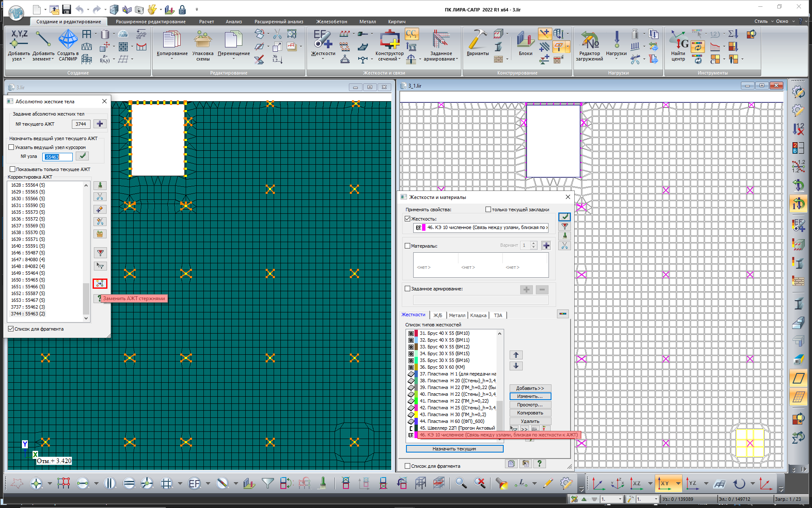Uncheck 'Список для фрагмента' in АЖТ panel

click(11, 329)
